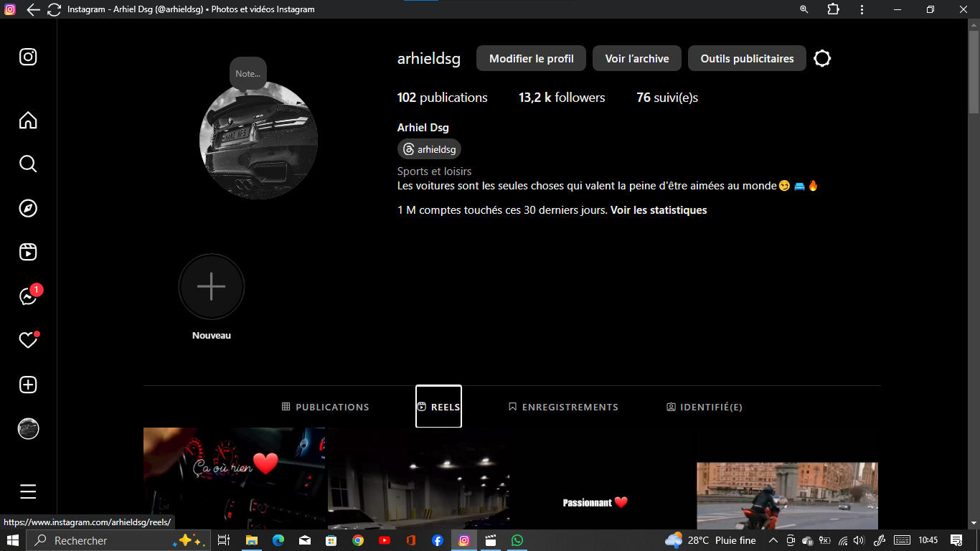Open Notifications heart icon
Viewport: 980px width, 551px height.
(x=28, y=340)
